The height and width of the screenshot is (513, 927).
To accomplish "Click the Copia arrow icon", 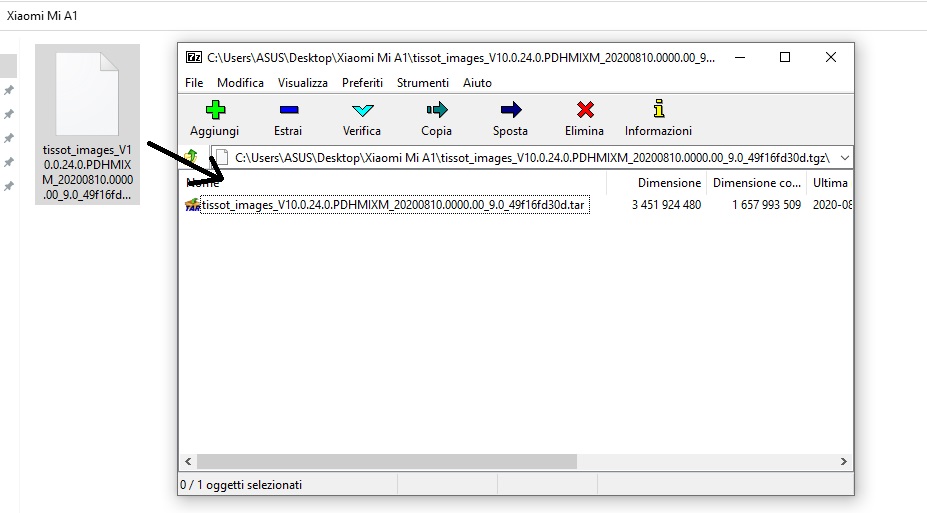I will click(437, 110).
